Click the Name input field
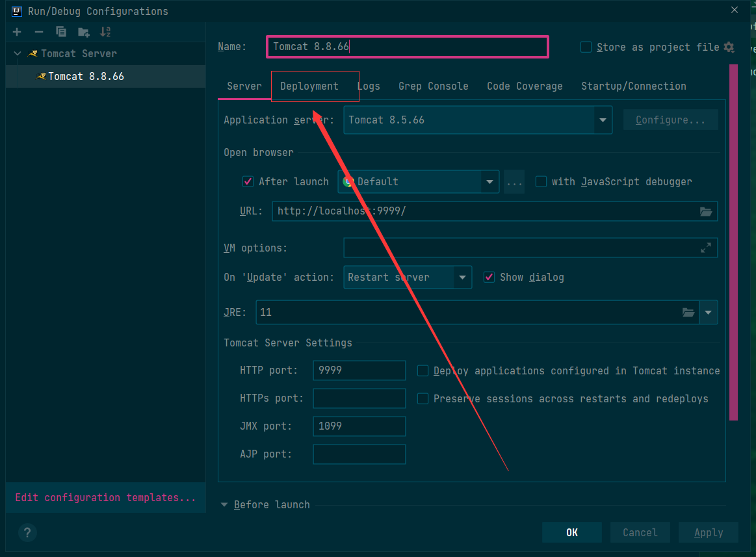756x557 pixels. click(408, 47)
